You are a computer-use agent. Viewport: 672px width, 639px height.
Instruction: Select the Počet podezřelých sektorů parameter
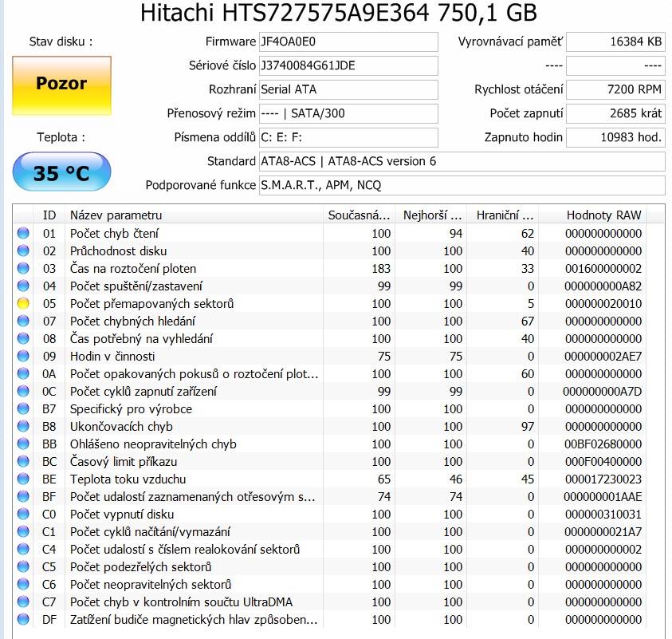pos(141,567)
